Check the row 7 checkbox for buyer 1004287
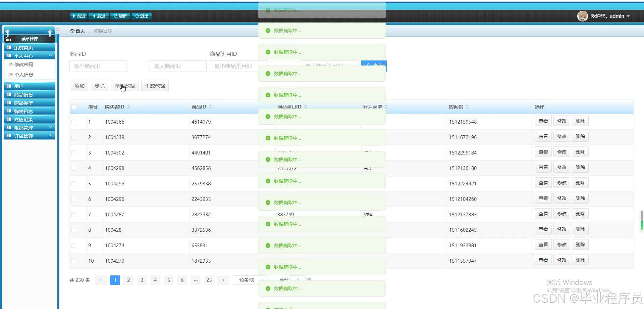 (74, 215)
